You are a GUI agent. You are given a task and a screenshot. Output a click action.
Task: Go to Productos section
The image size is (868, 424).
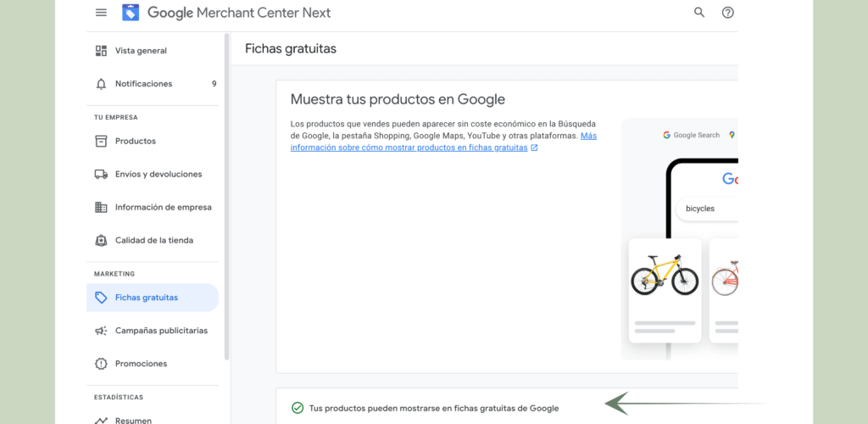153,141
